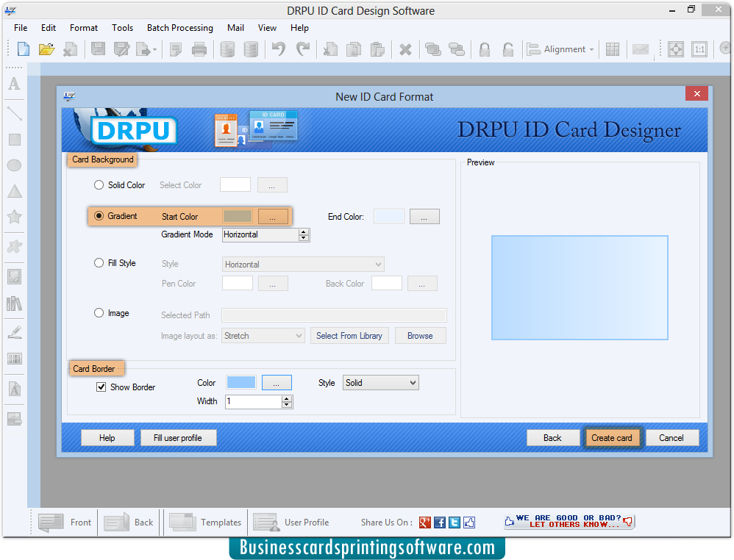Open the Tools menu

pyautogui.click(x=122, y=28)
